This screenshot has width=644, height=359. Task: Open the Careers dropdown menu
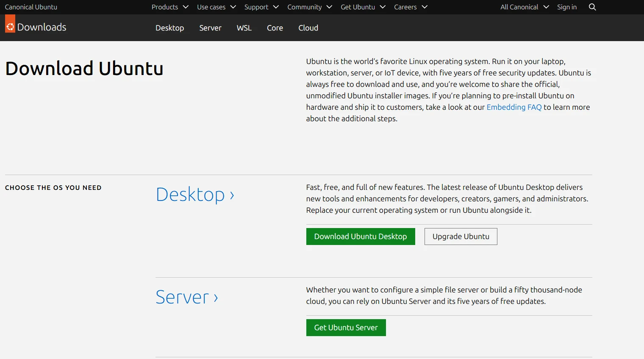(x=411, y=7)
